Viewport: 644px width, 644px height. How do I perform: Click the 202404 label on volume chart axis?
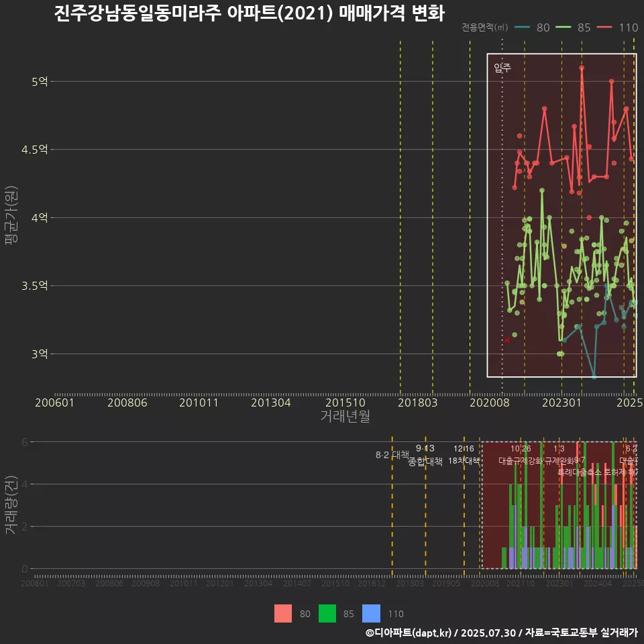[598, 583]
